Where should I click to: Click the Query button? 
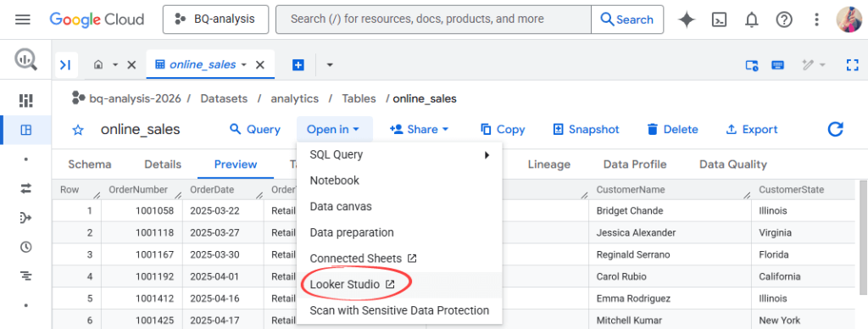255,129
